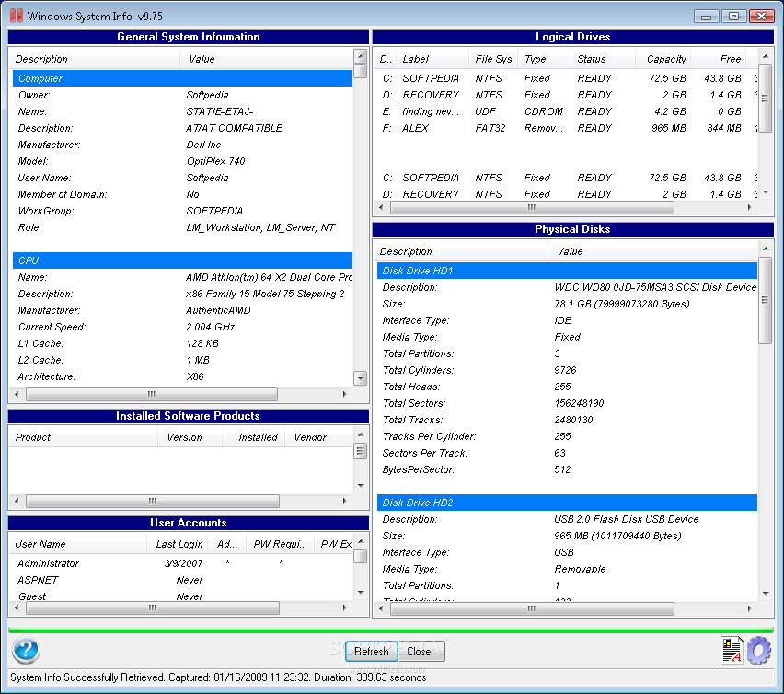Click the PW Requi... column header
This screenshot has height=694, width=784.
(280, 544)
